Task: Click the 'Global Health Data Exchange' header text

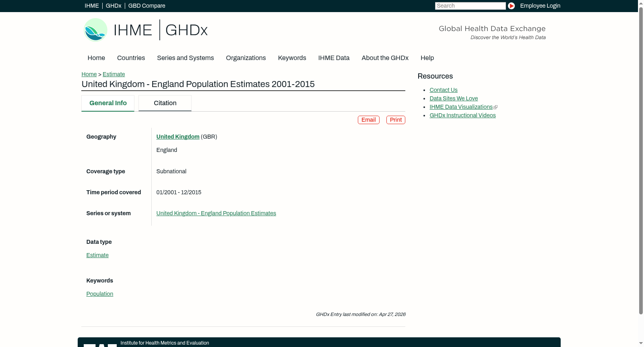Action: 492,29
